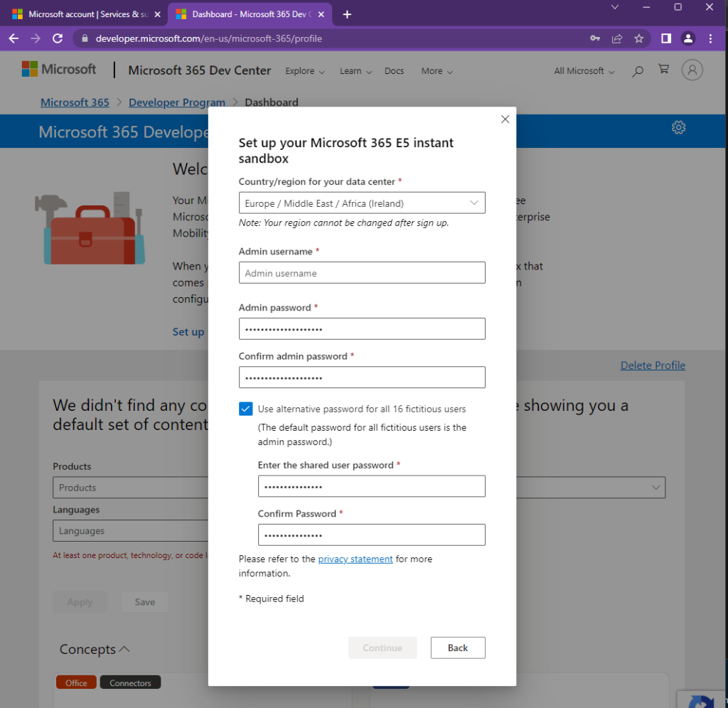Viewport: 728px width, 708px height.
Task: Bookmark this page with the star
Action: pyautogui.click(x=639, y=38)
